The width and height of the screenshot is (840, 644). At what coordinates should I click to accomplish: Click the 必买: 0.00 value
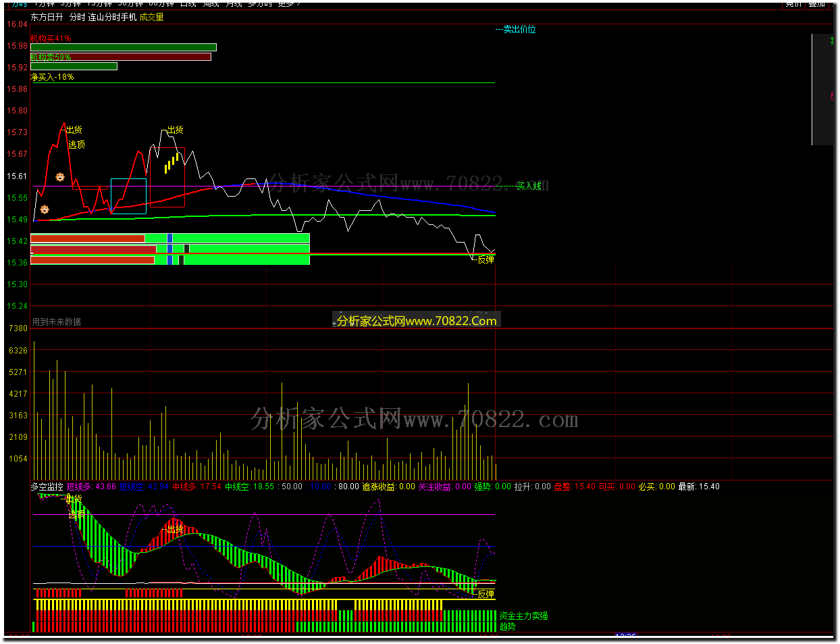[x=657, y=487]
